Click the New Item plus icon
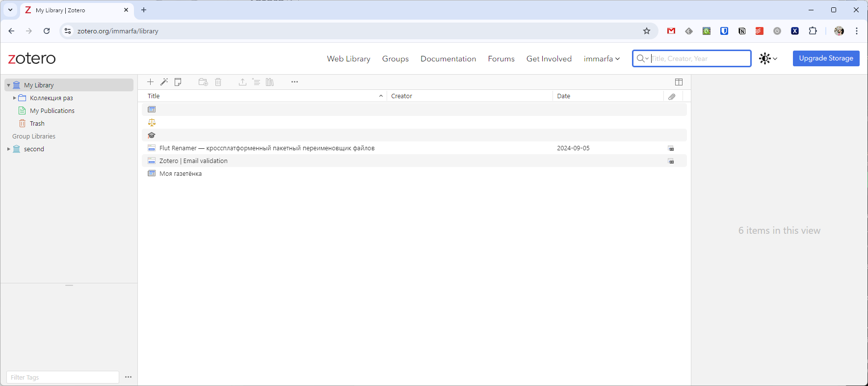The height and width of the screenshot is (386, 868). 150,82
